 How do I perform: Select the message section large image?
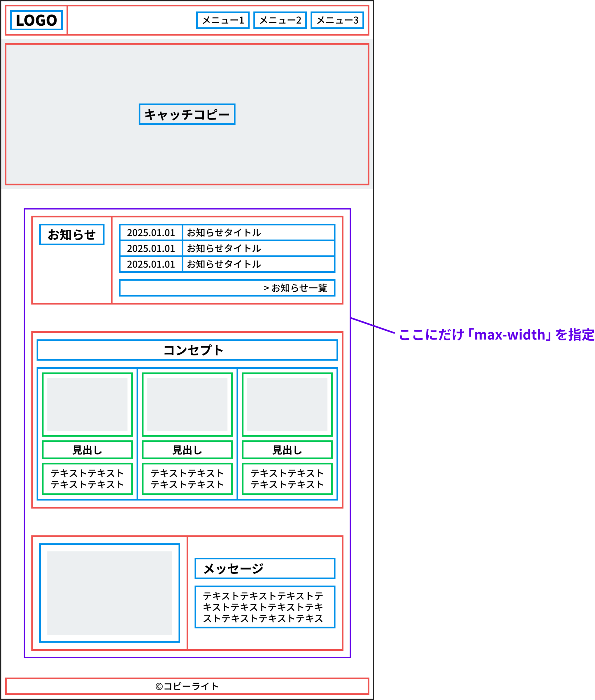[110, 593]
